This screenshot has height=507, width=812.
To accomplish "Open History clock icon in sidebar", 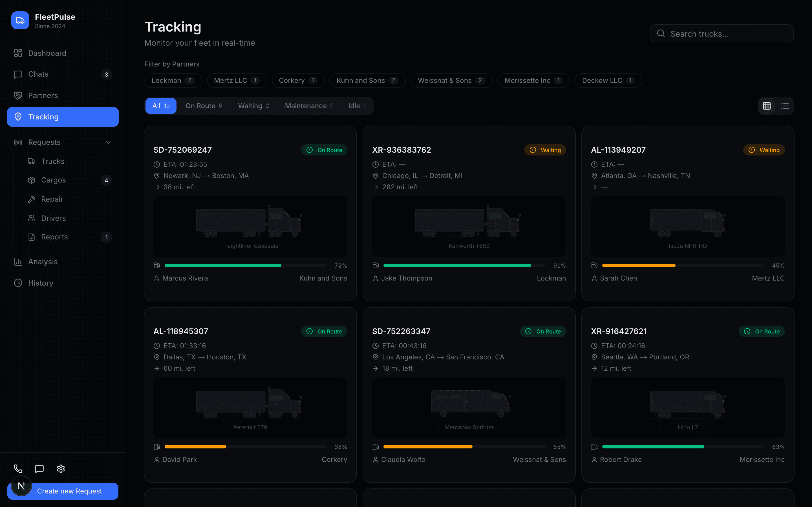I will click(18, 283).
